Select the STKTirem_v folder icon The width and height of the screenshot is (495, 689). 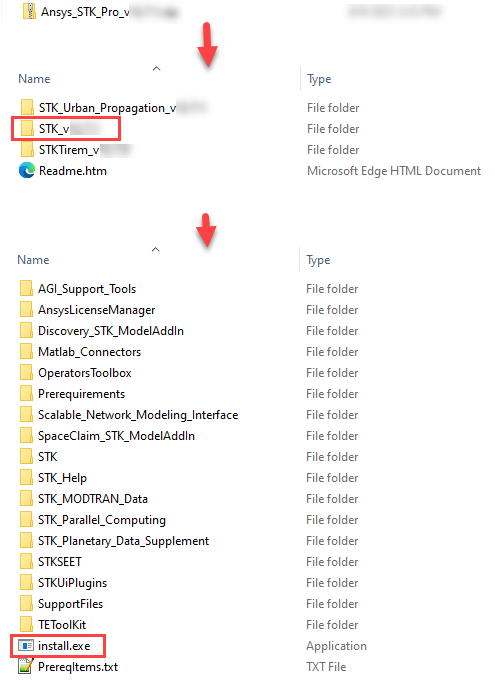tap(27, 149)
